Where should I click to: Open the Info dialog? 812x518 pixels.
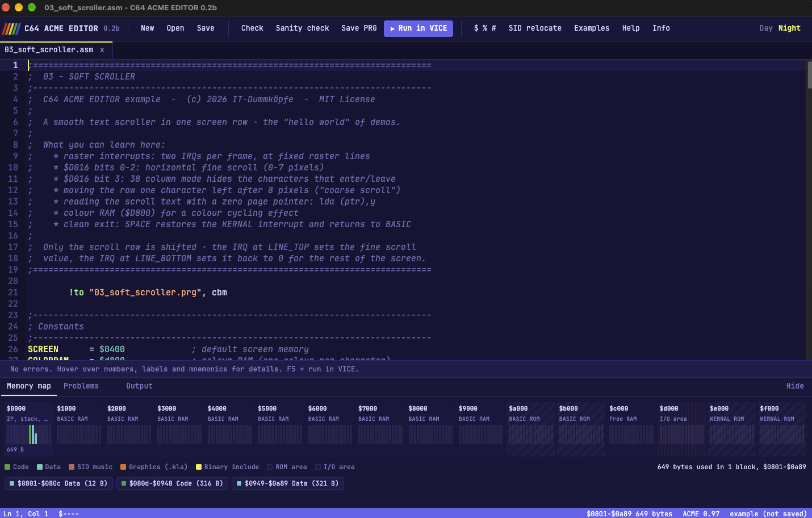pyautogui.click(x=661, y=28)
